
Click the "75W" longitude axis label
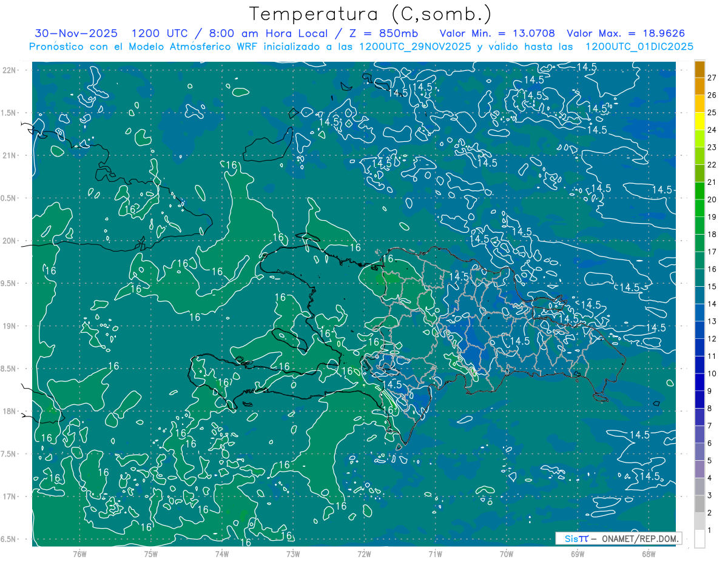(x=150, y=554)
